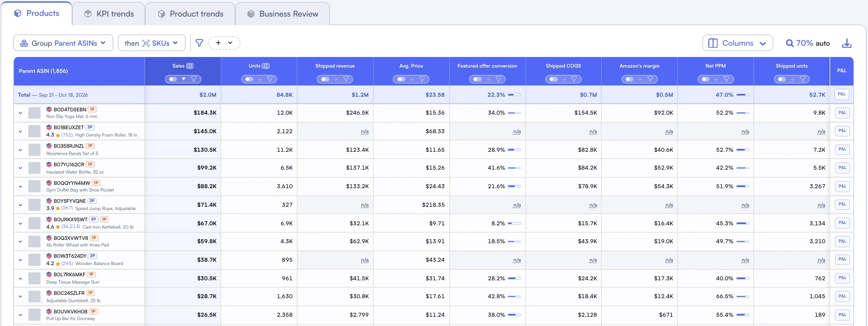Viewport: 868px width, 326px height.
Task: Toggle the Net PPM column switch
Action: [x=706, y=79]
